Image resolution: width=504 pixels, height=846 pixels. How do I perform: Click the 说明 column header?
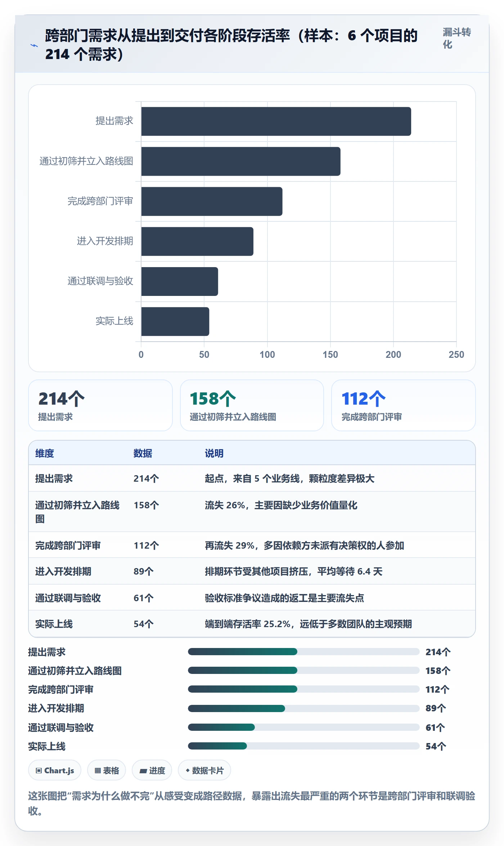pyautogui.click(x=214, y=453)
